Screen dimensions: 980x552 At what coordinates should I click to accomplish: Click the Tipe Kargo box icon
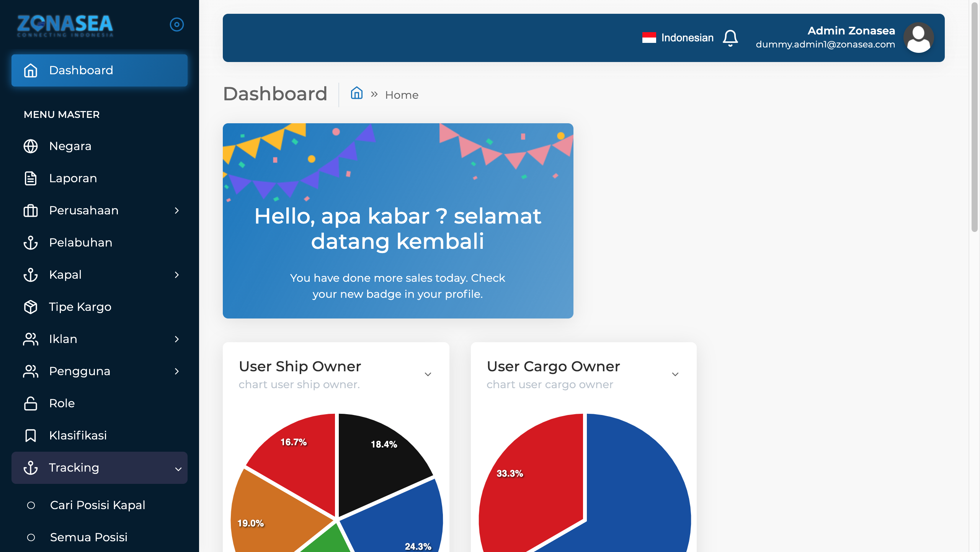tap(31, 307)
